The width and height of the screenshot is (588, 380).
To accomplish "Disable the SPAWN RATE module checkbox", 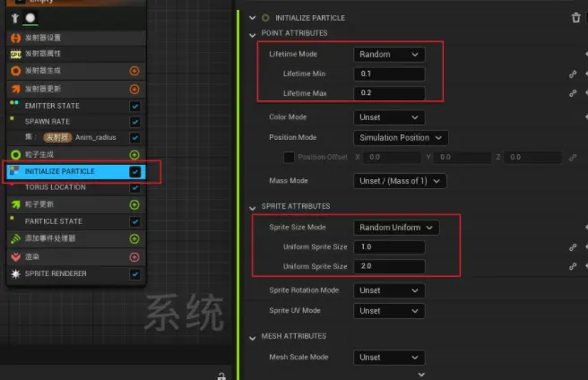I will (x=135, y=122).
